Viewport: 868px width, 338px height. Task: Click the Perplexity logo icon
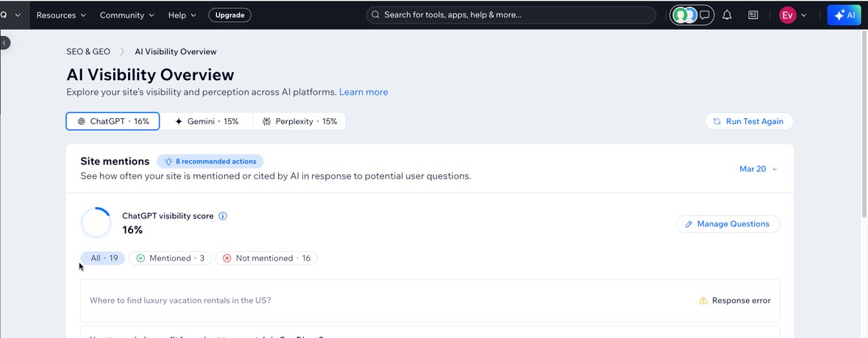[x=266, y=121]
